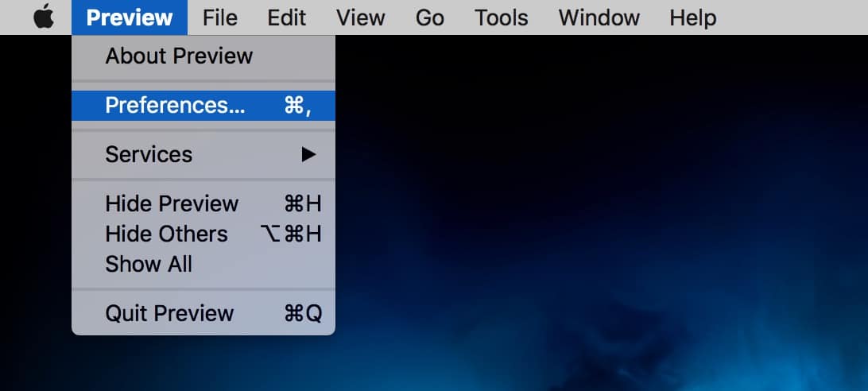Open the Help menu
This screenshot has width=868, height=391.
point(692,17)
